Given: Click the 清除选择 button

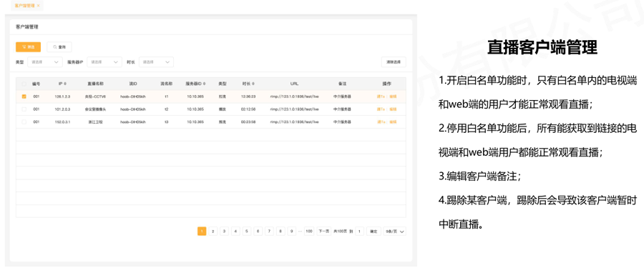Looking at the screenshot, I should pyautogui.click(x=394, y=62).
